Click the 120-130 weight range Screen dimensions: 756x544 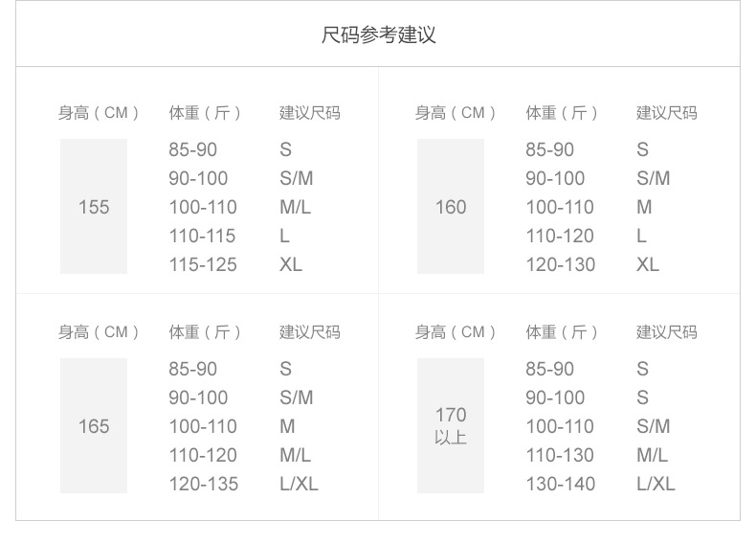[560, 264]
